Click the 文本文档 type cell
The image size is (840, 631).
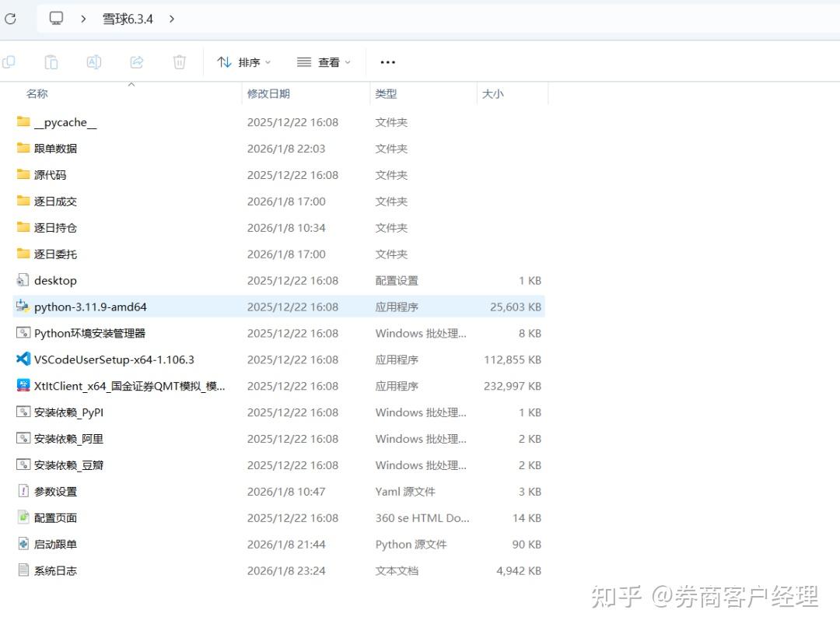point(397,570)
